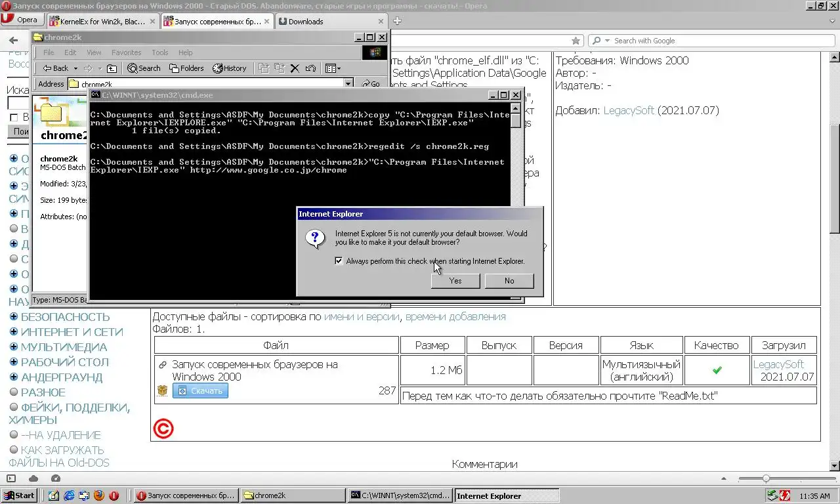The image size is (840, 504).
Task: Switch to chrome2k taskbar button
Action: click(x=293, y=495)
